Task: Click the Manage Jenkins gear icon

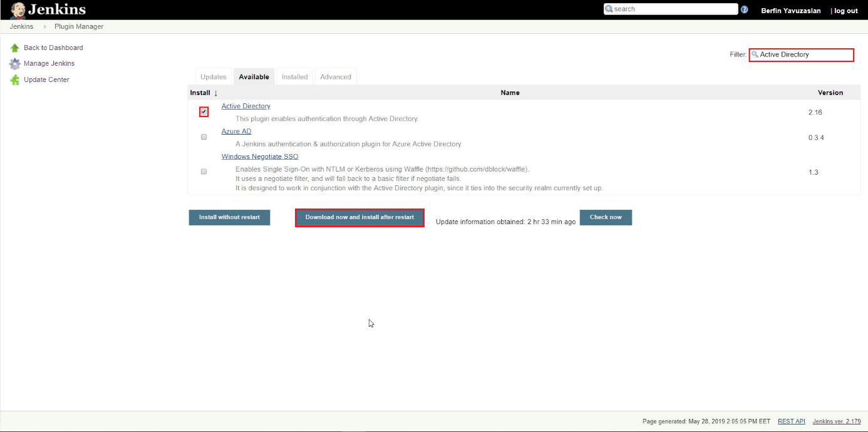Action: tap(15, 64)
